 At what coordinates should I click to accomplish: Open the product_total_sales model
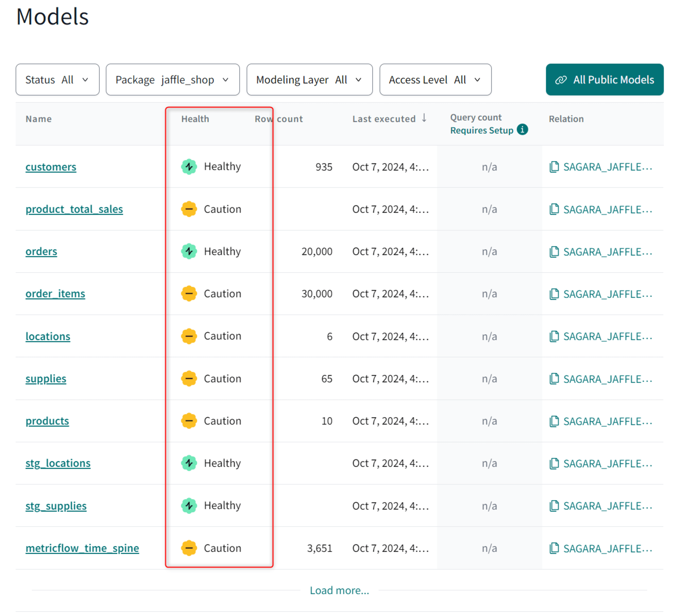74,209
